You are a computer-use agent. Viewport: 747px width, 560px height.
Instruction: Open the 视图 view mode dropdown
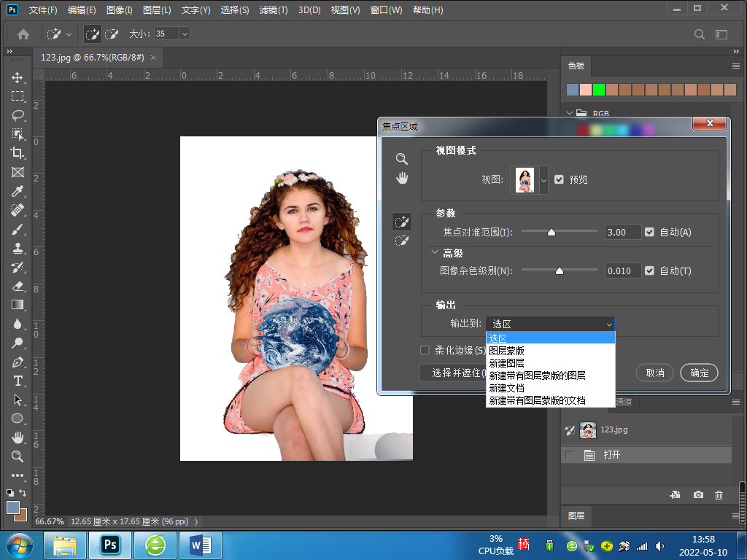coord(543,179)
